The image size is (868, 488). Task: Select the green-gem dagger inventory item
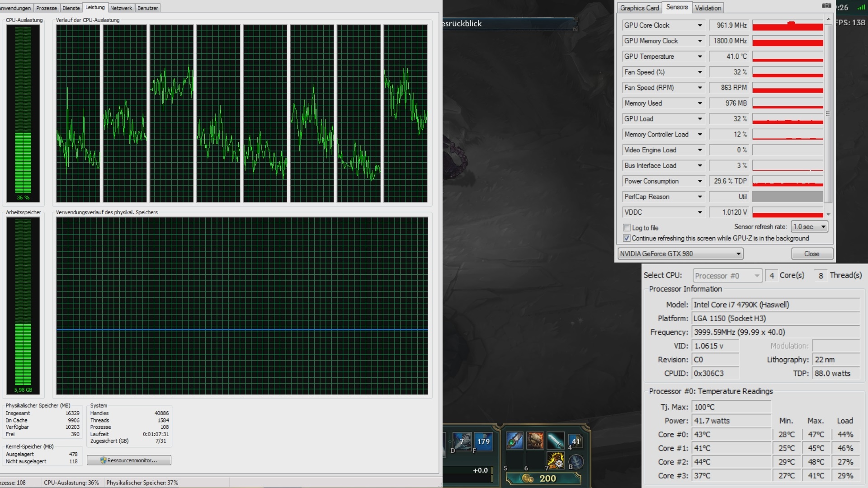tap(514, 441)
